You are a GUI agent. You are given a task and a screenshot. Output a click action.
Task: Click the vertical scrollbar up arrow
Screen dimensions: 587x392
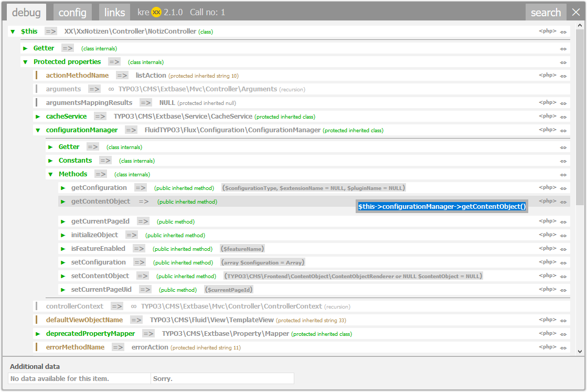point(580,26)
